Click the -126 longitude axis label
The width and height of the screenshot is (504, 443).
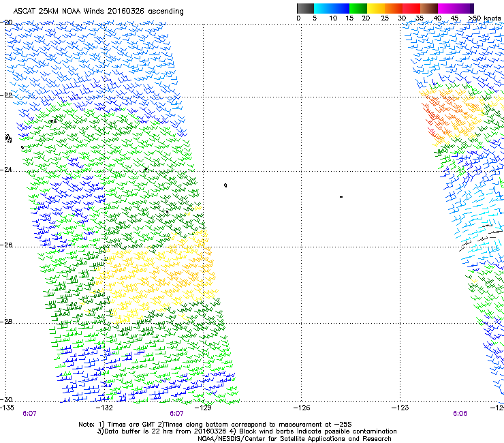point(302,408)
